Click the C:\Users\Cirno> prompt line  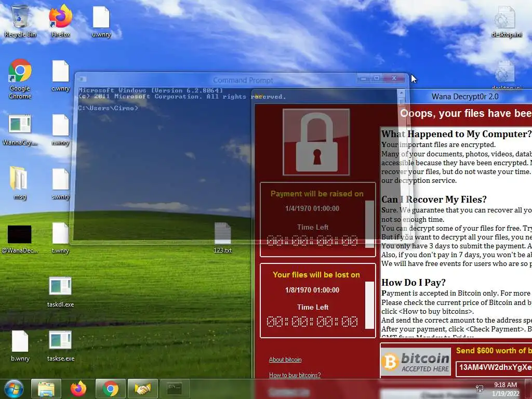(108, 108)
